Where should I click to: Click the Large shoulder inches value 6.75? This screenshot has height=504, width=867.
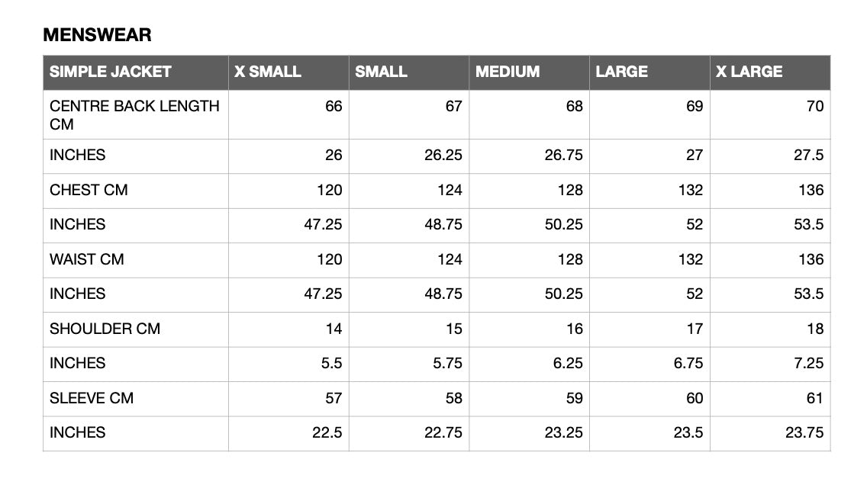tap(688, 363)
